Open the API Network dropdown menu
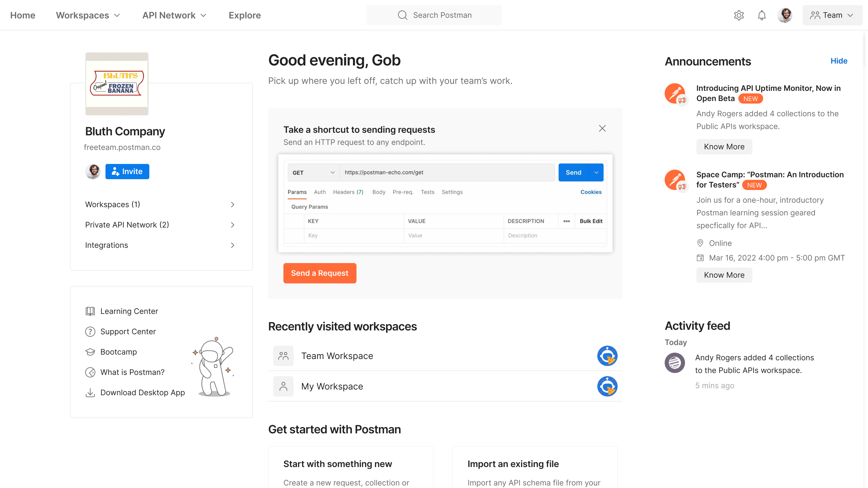This screenshot has width=868, height=488. coord(174,15)
